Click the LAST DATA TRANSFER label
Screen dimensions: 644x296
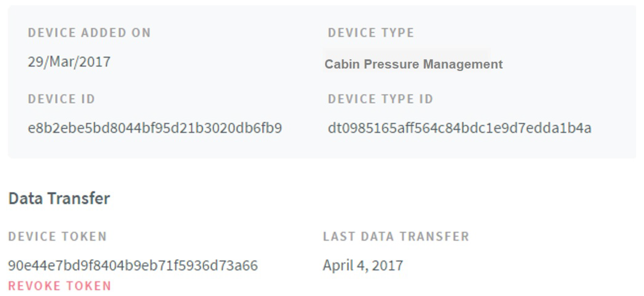tap(396, 236)
